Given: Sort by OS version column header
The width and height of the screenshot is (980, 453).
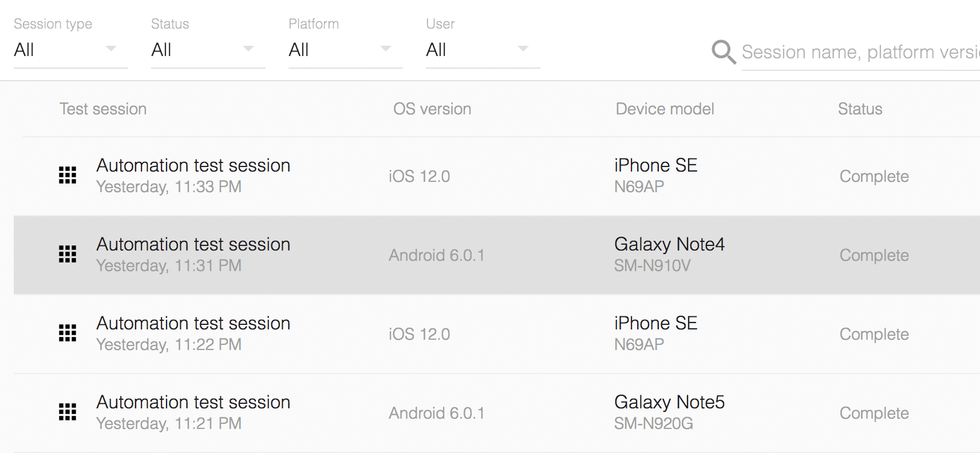Looking at the screenshot, I should coord(432,109).
